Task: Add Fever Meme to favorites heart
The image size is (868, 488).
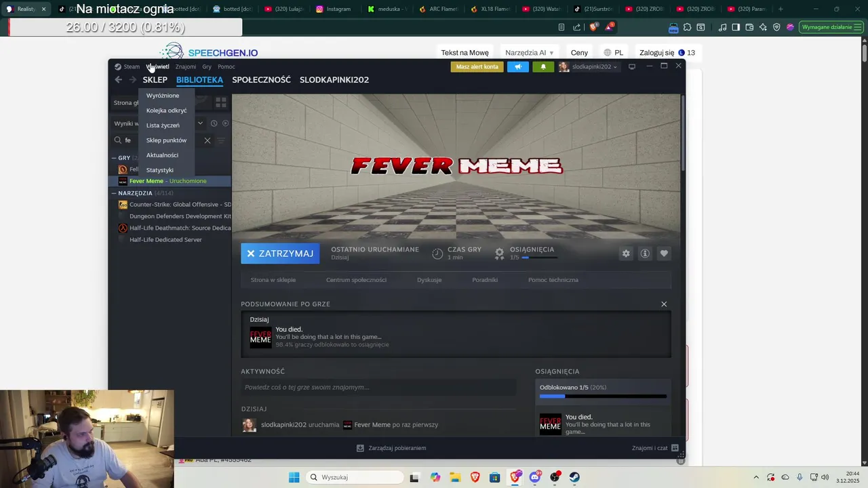Action: (x=664, y=253)
